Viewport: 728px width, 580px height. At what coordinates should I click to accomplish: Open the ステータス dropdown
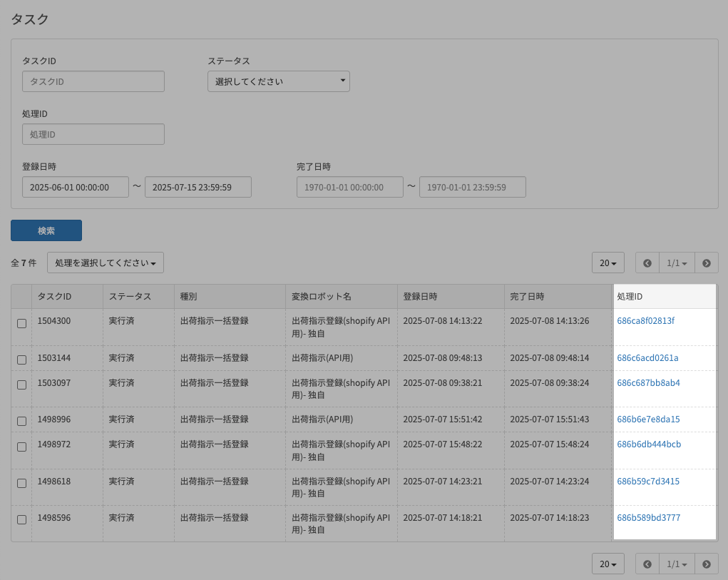coord(278,81)
